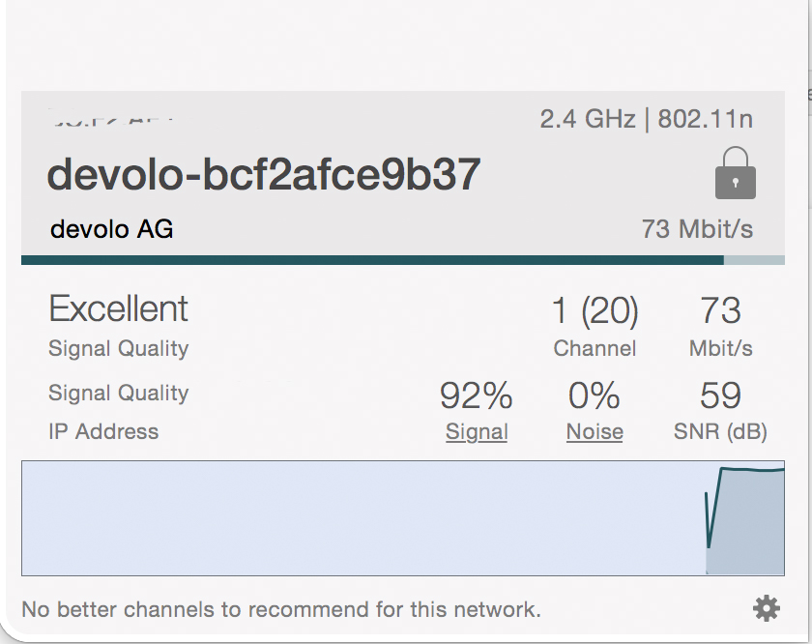
Task: Click the channel value 1 (20)
Action: tap(594, 310)
